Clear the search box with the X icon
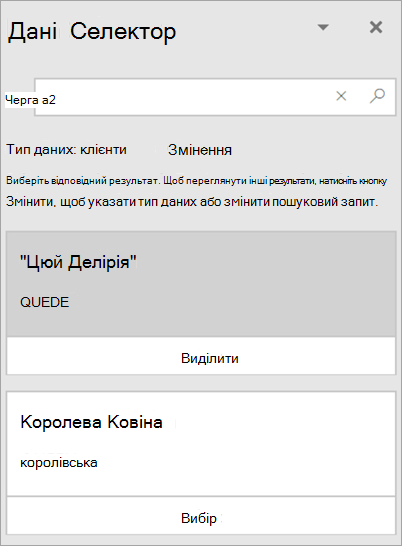402x546 pixels. click(341, 96)
